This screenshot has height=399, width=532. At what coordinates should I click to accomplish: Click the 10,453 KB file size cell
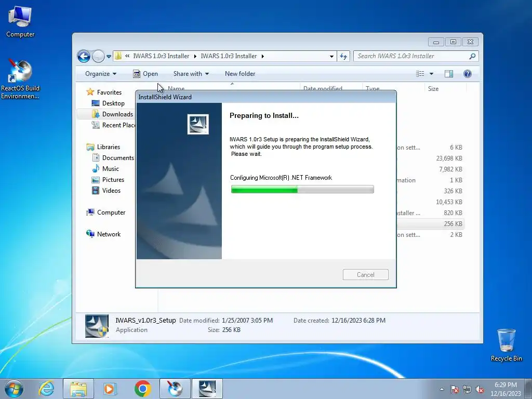[x=449, y=202]
